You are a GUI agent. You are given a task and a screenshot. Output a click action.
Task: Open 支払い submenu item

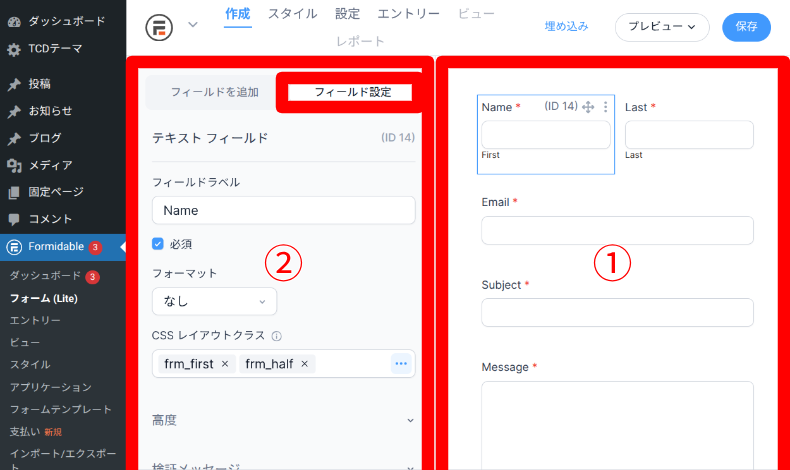point(24,432)
